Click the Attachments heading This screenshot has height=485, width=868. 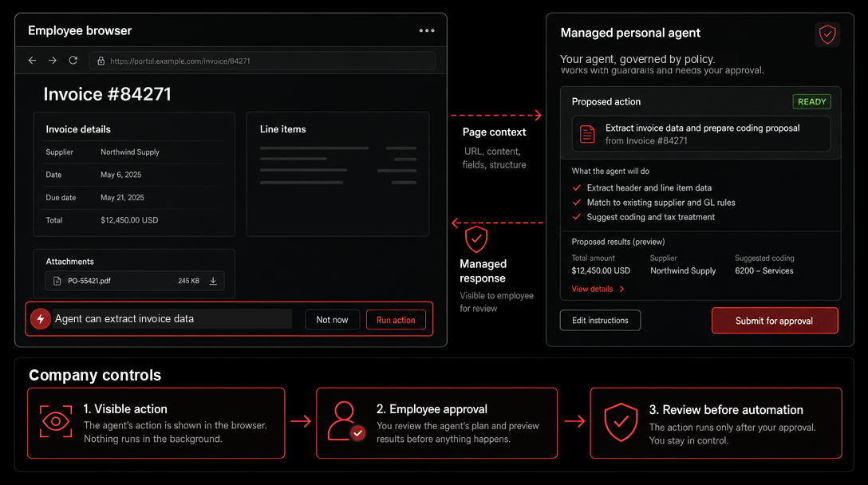click(x=69, y=262)
